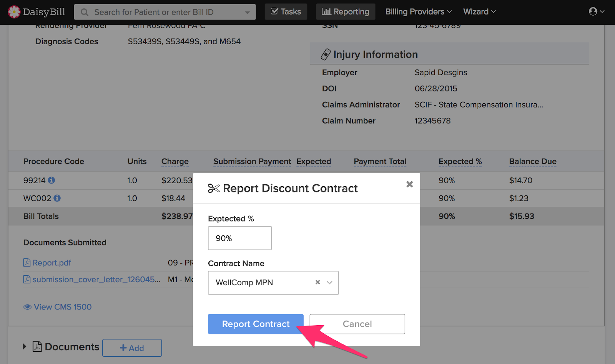Screen dimensions: 615x364
Task: Click procedure code 99214
Action: tap(34, 180)
